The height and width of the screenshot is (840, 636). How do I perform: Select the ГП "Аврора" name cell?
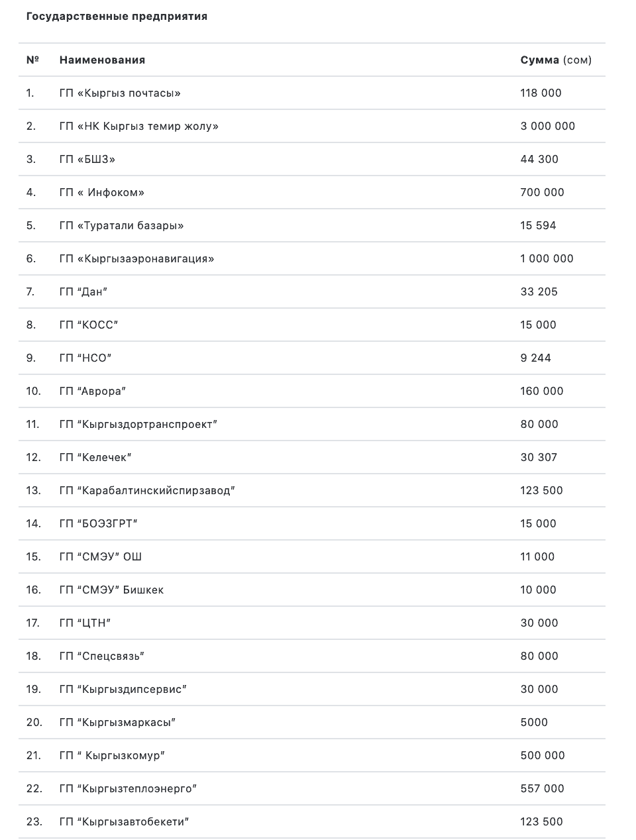[92, 392]
